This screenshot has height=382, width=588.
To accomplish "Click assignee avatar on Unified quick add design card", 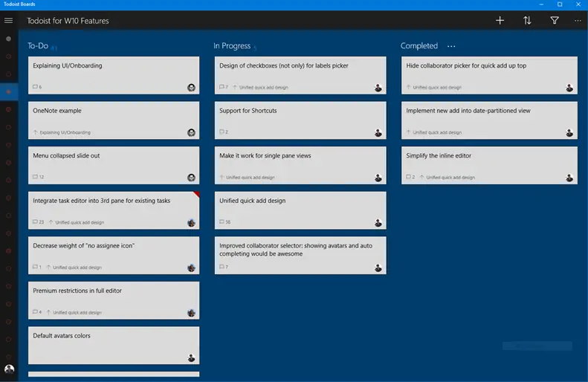I will pos(378,223).
